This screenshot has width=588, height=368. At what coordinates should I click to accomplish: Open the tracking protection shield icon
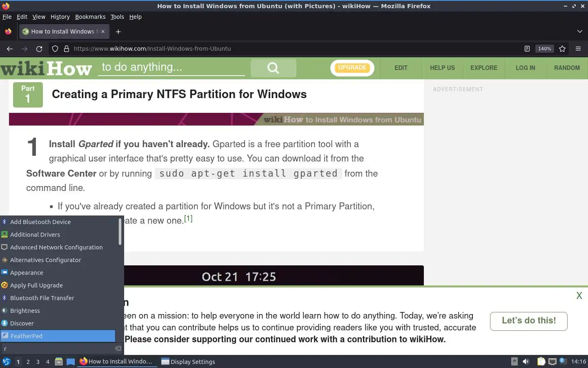point(55,49)
